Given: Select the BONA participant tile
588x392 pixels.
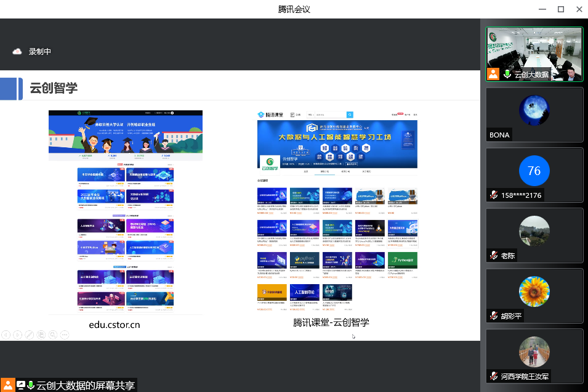Looking at the screenshot, I should (x=534, y=114).
